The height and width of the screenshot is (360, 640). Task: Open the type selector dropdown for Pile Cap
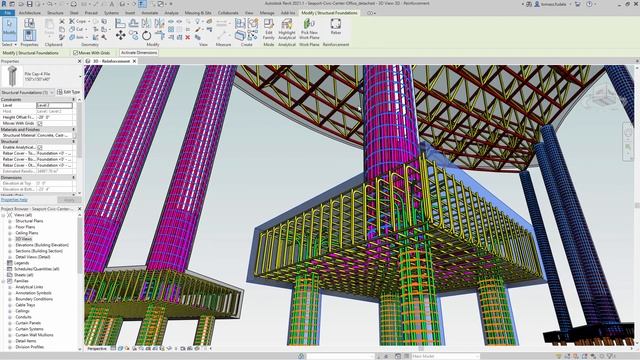(x=80, y=76)
